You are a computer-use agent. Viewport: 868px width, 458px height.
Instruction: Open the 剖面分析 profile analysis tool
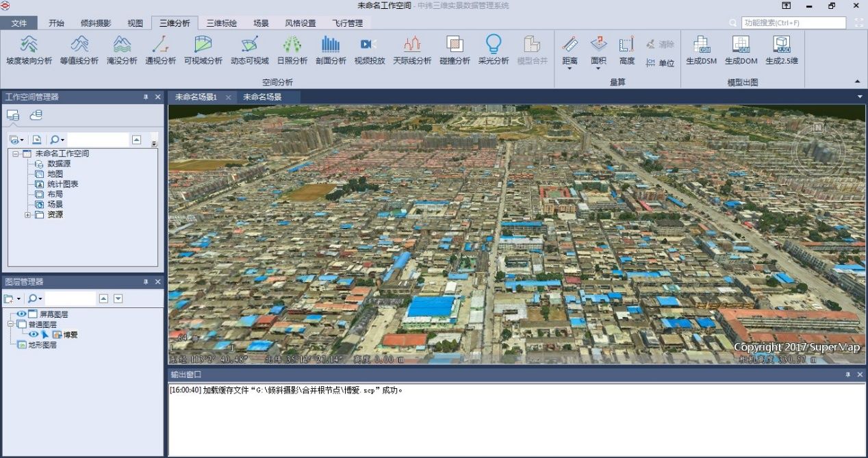[331, 51]
